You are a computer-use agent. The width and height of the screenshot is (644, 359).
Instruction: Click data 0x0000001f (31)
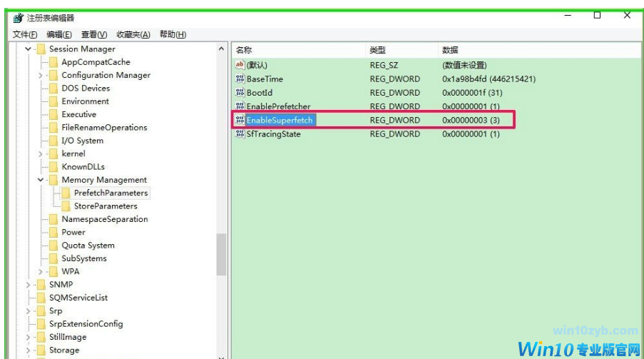(x=472, y=93)
